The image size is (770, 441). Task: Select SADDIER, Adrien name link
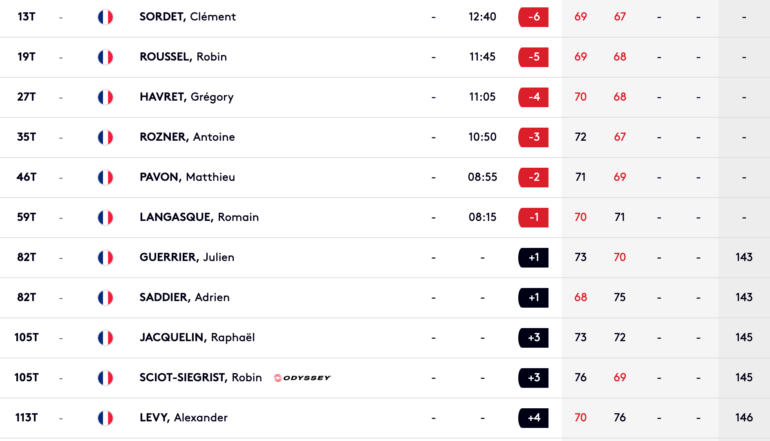[x=184, y=298]
